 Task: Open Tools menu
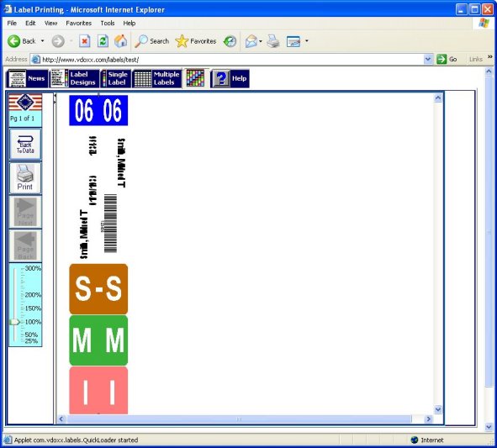(108, 24)
